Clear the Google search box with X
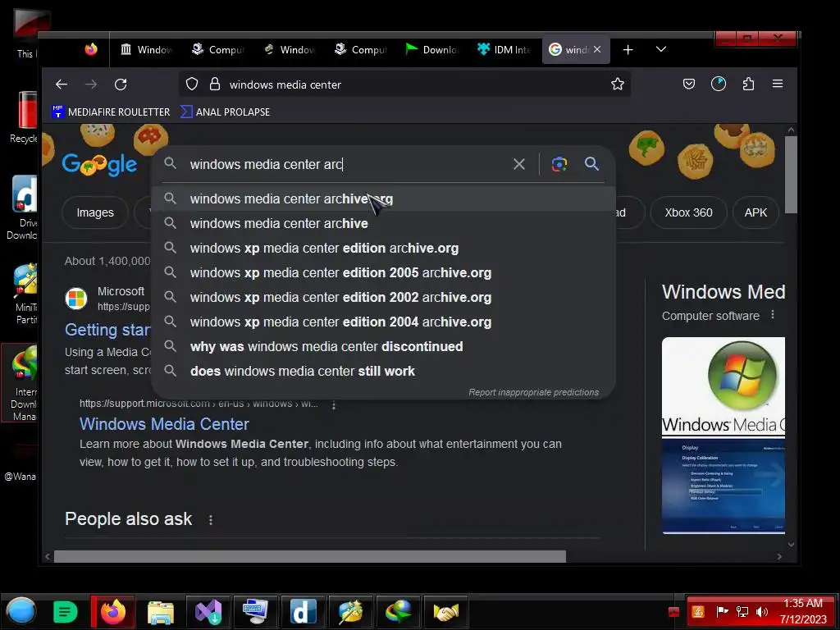 [518, 164]
